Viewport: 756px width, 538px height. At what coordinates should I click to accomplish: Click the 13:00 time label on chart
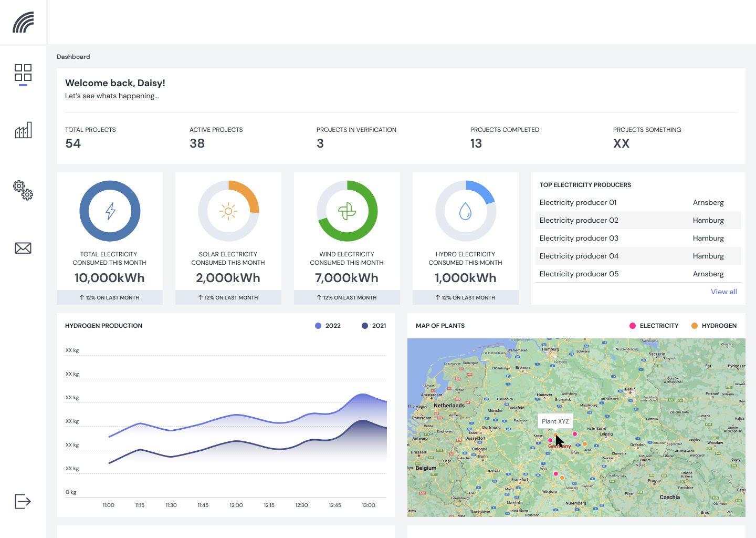pos(369,505)
